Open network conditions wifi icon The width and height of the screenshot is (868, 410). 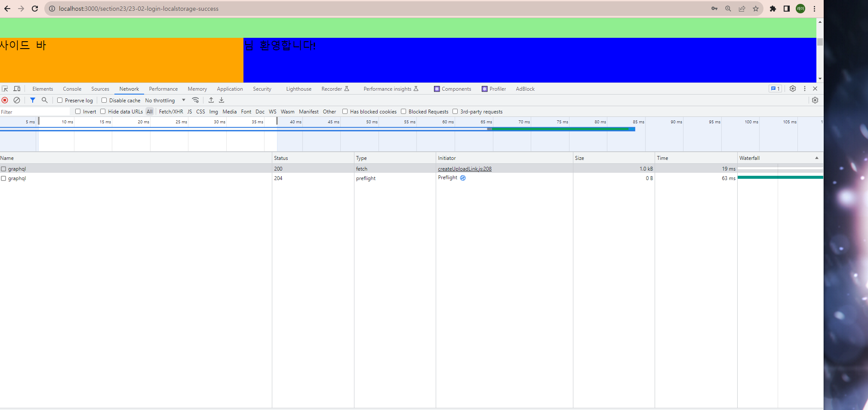[195, 100]
